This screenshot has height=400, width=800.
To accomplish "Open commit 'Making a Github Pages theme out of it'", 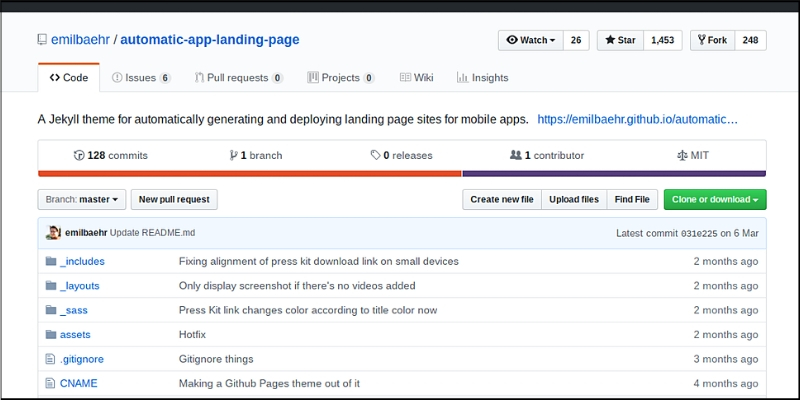I will (269, 383).
